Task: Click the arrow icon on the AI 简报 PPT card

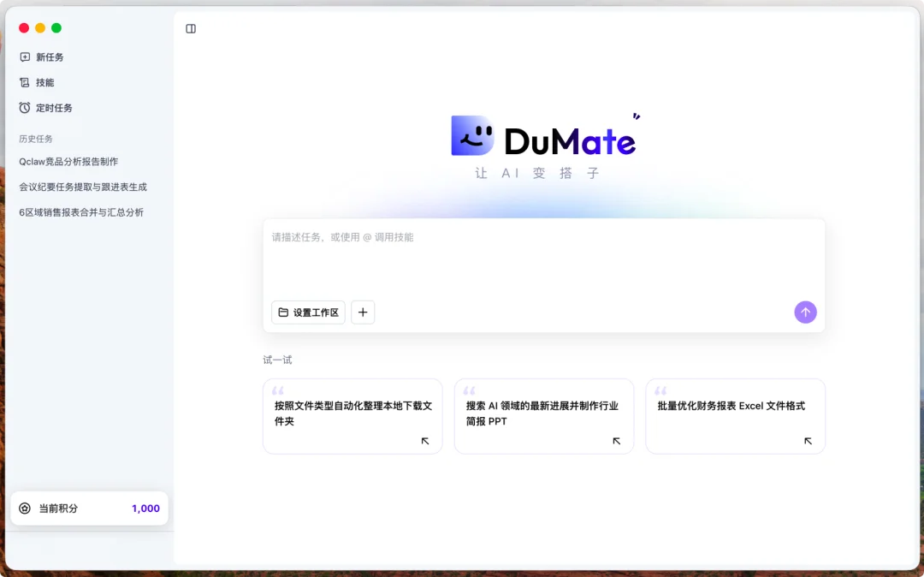Action: click(615, 441)
